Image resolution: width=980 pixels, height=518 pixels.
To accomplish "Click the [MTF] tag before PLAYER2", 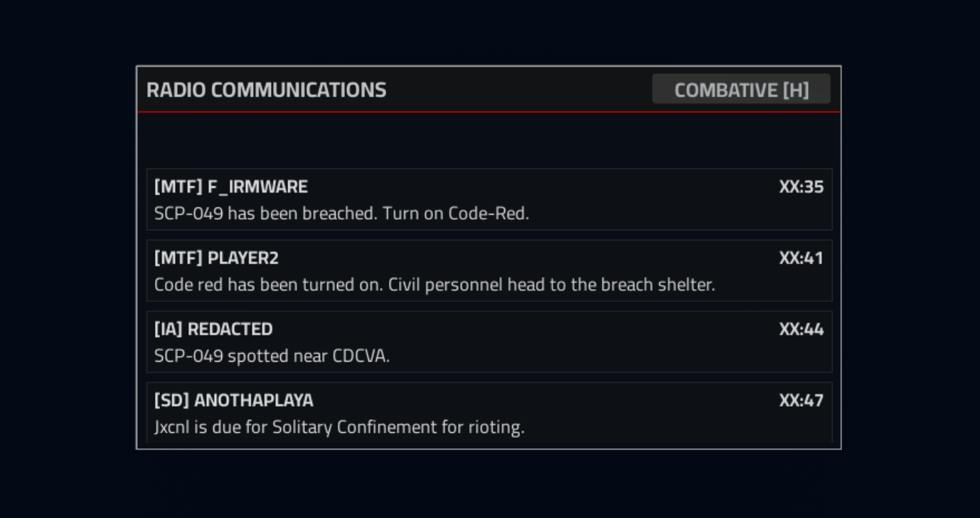I will (x=178, y=258).
